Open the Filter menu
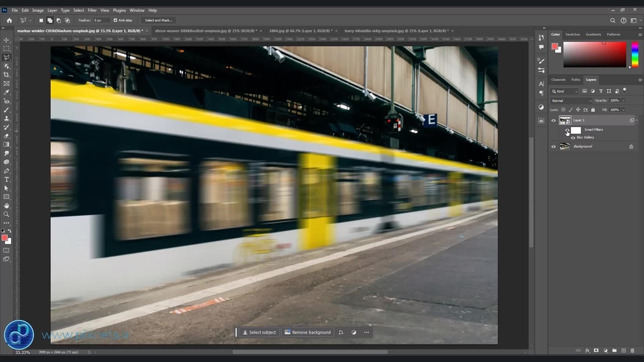Viewport: 644px width, 362px height. coord(92,10)
